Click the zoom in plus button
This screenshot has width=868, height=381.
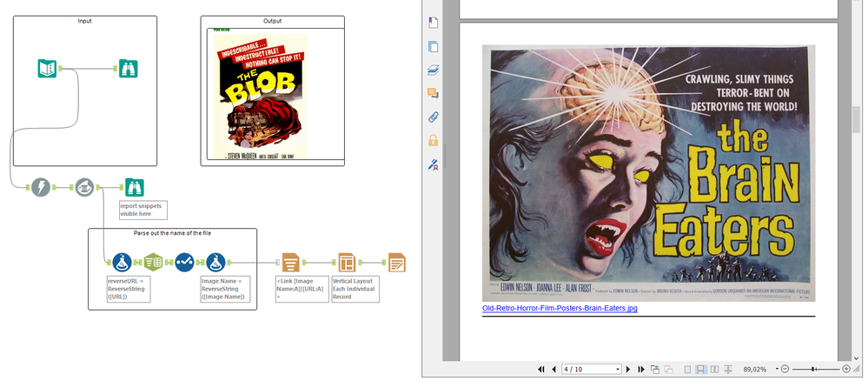tap(846, 370)
